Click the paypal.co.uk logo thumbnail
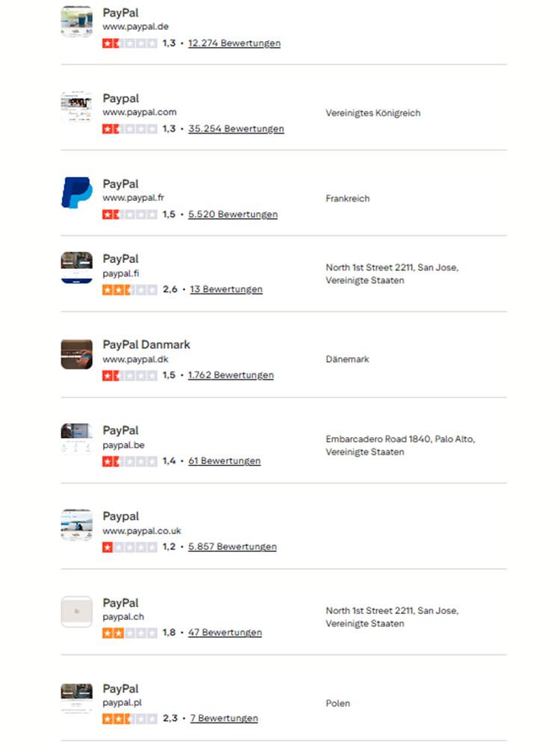Image resolution: width=560 pixels, height=744 pixels. (76, 525)
